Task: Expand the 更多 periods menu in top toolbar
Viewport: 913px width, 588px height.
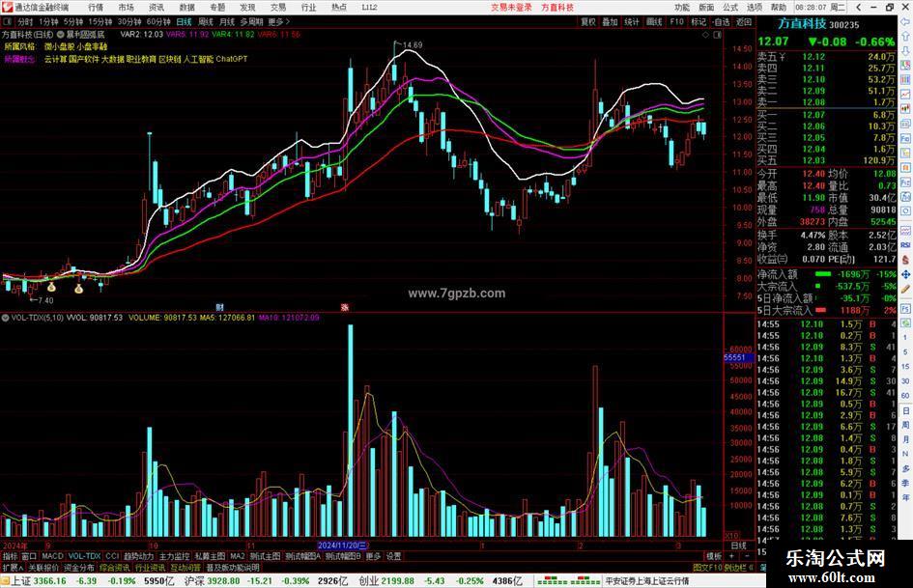Action: point(279,21)
